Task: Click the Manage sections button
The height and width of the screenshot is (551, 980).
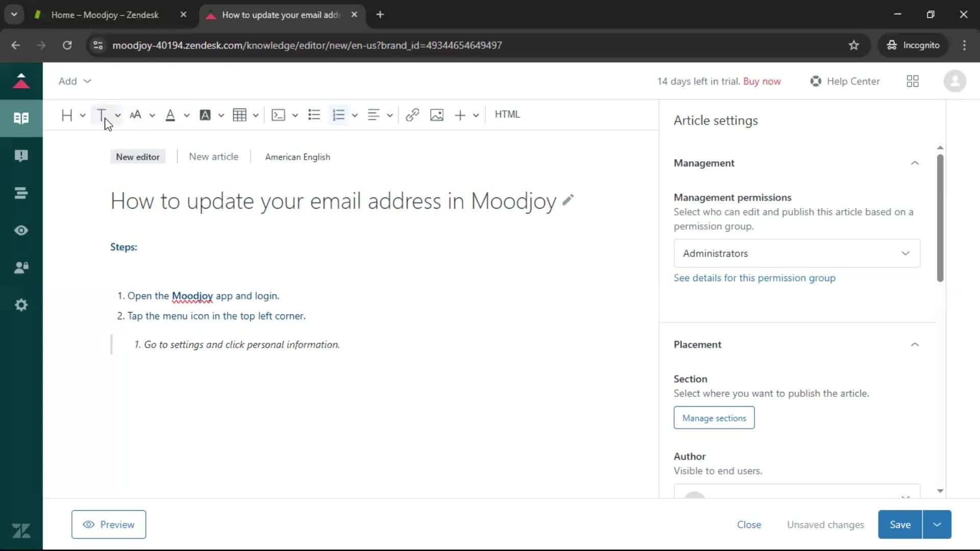Action: 714,418
